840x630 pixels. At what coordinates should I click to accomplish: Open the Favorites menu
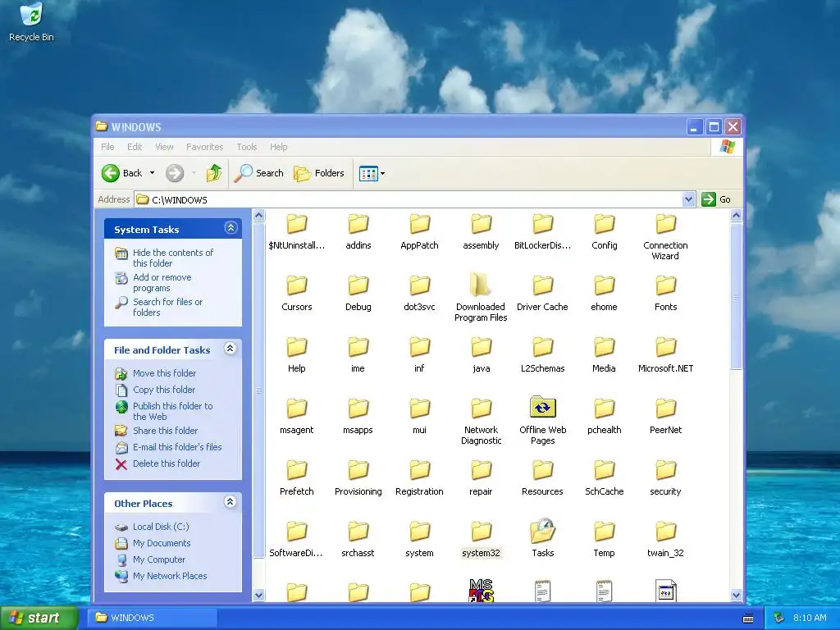click(204, 147)
